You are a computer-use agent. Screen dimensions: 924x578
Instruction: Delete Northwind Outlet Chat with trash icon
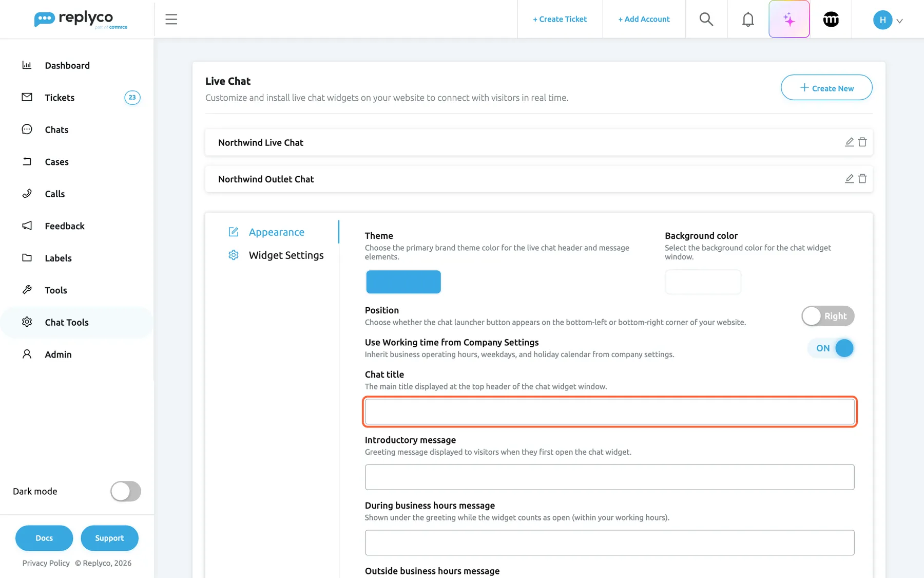[x=862, y=178]
